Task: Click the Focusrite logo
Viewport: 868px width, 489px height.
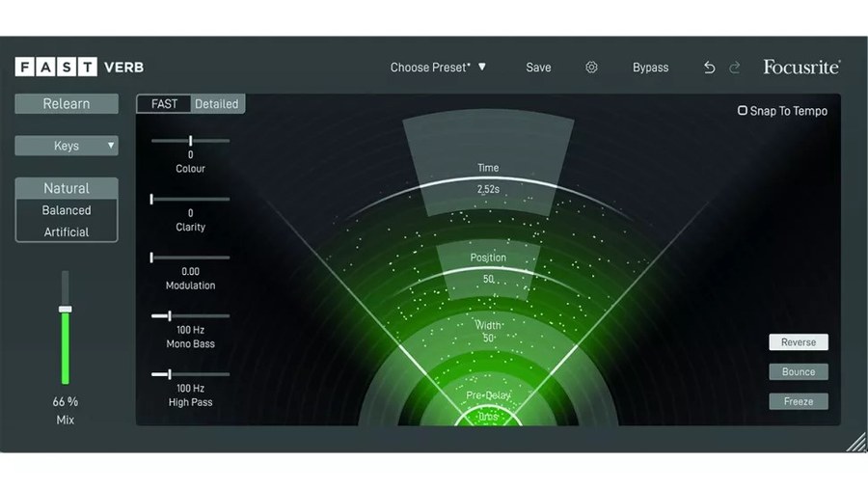Action: coord(801,67)
